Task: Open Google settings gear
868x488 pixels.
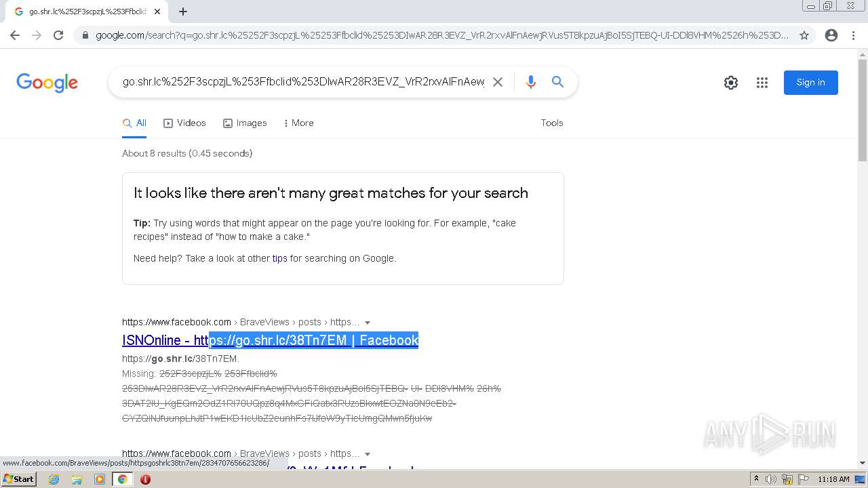Action: (731, 83)
